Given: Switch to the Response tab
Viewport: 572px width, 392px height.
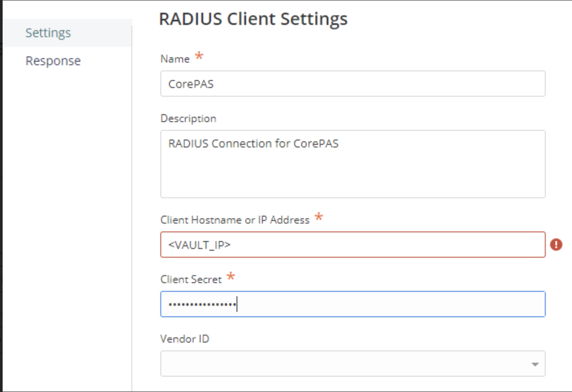Looking at the screenshot, I should 53,60.
